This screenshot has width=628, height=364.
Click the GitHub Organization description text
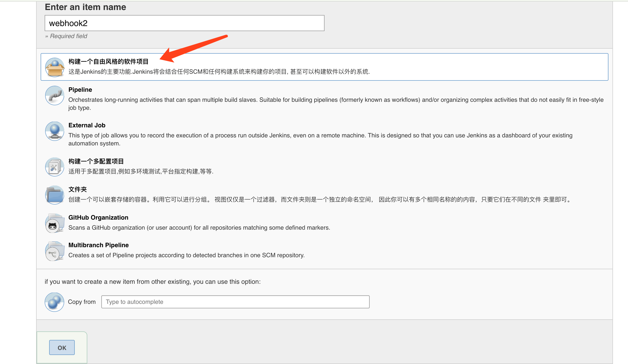point(199,228)
